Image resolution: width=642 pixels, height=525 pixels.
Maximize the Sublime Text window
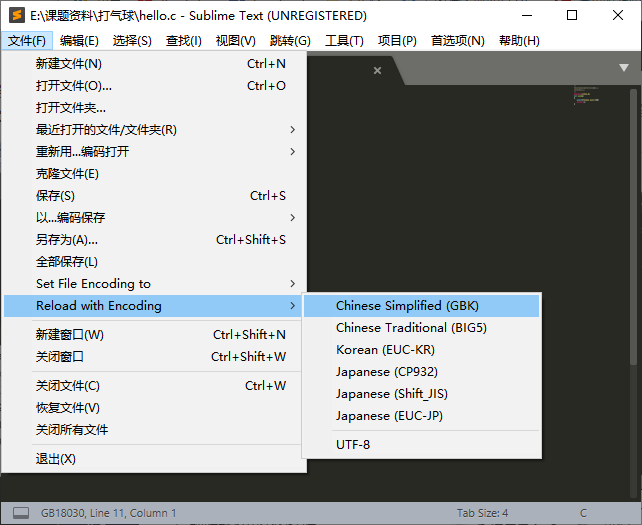572,16
